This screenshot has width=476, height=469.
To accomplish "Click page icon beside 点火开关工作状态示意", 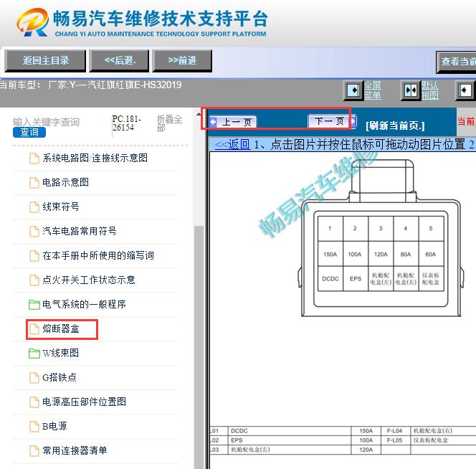I will (34, 280).
